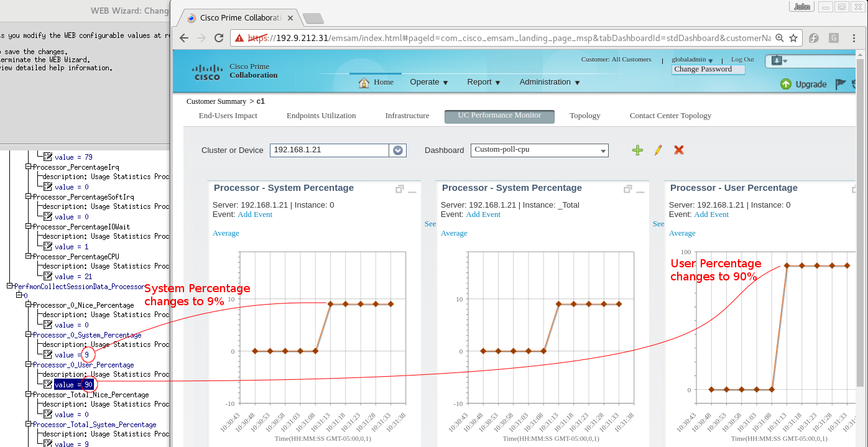Collapse the Processor_Total_Nice_Percentage node

click(x=28, y=394)
